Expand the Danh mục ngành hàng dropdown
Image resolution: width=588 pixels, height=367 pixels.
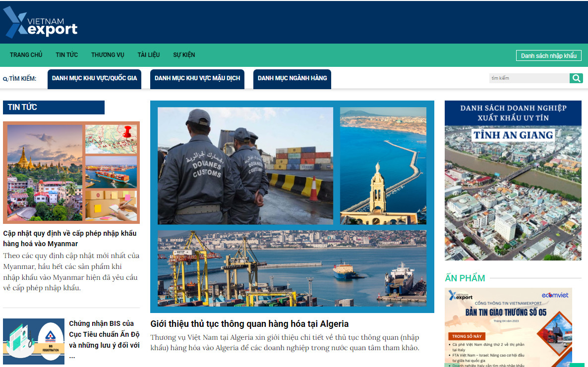pos(292,79)
